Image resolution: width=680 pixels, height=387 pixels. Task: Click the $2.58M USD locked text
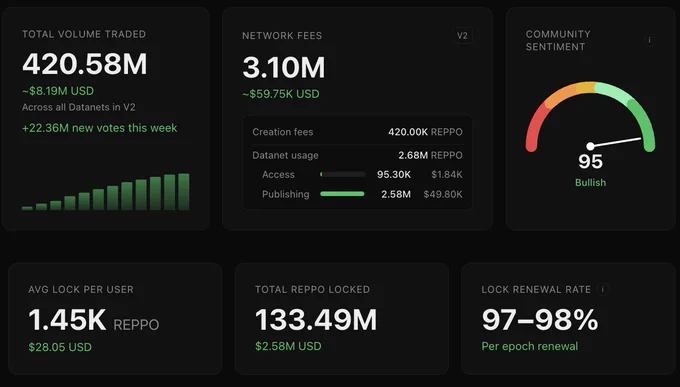point(288,346)
